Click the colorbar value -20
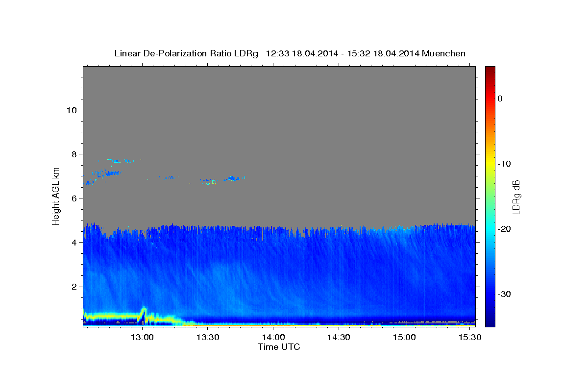This screenshot has height=392, width=588. [x=504, y=229]
